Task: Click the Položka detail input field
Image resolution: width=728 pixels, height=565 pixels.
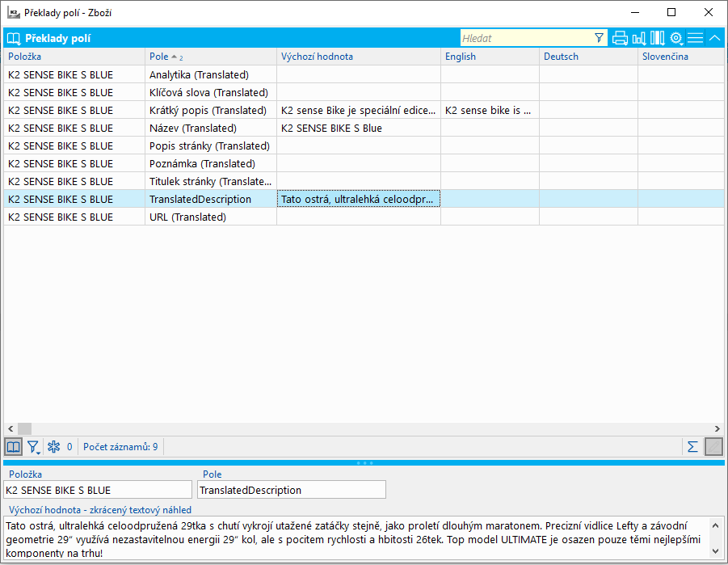Action: [x=98, y=490]
